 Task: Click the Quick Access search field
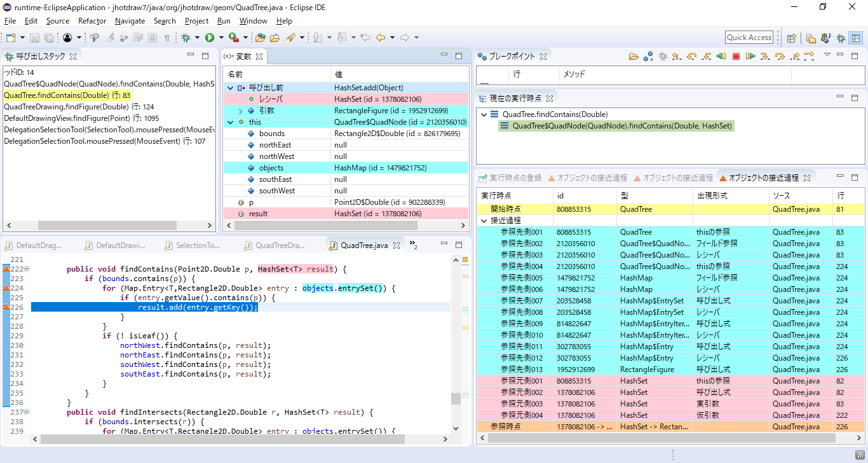point(749,38)
